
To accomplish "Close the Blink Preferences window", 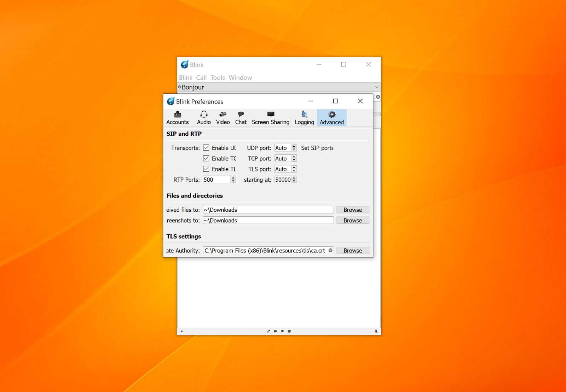I will (360, 101).
